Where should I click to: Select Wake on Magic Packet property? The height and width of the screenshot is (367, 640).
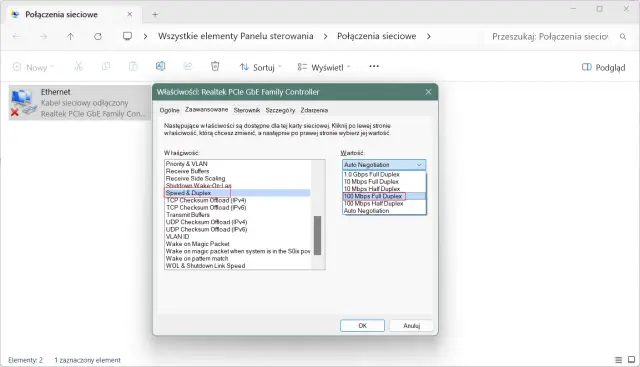(198, 244)
